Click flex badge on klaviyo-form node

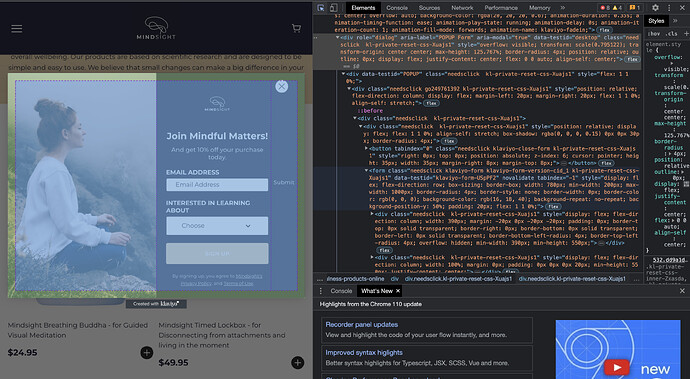click(553, 206)
